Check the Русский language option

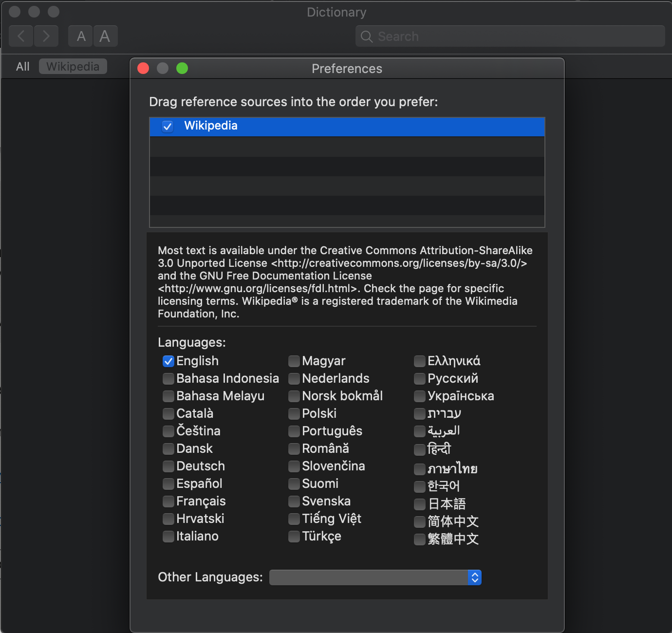pyautogui.click(x=420, y=379)
